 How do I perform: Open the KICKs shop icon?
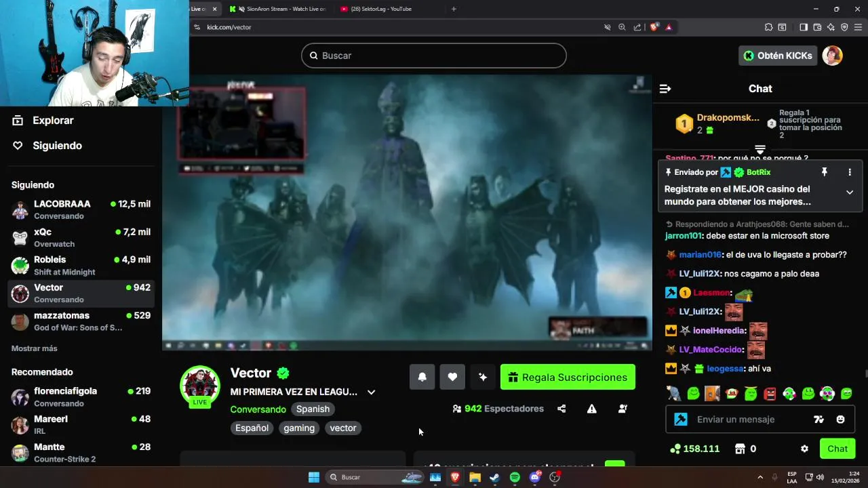(740, 449)
